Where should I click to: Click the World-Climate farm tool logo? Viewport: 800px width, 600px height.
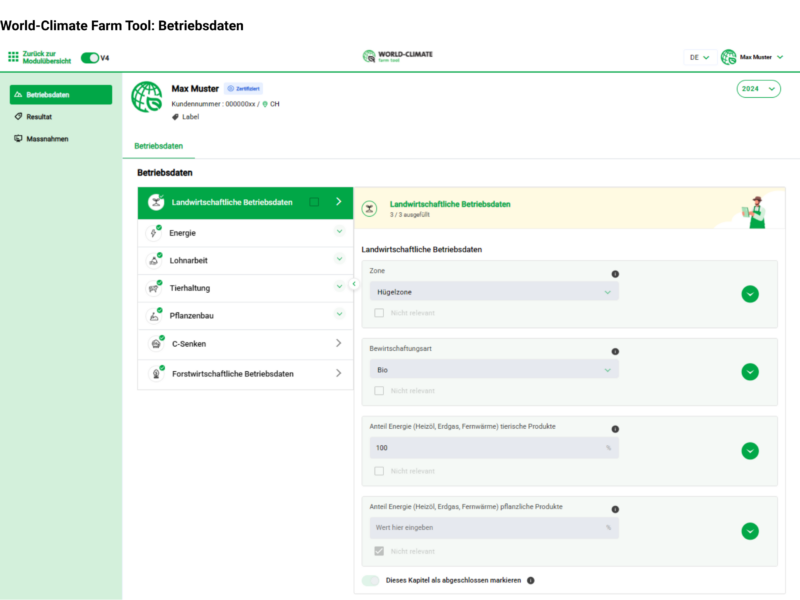click(x=397, y=56)
